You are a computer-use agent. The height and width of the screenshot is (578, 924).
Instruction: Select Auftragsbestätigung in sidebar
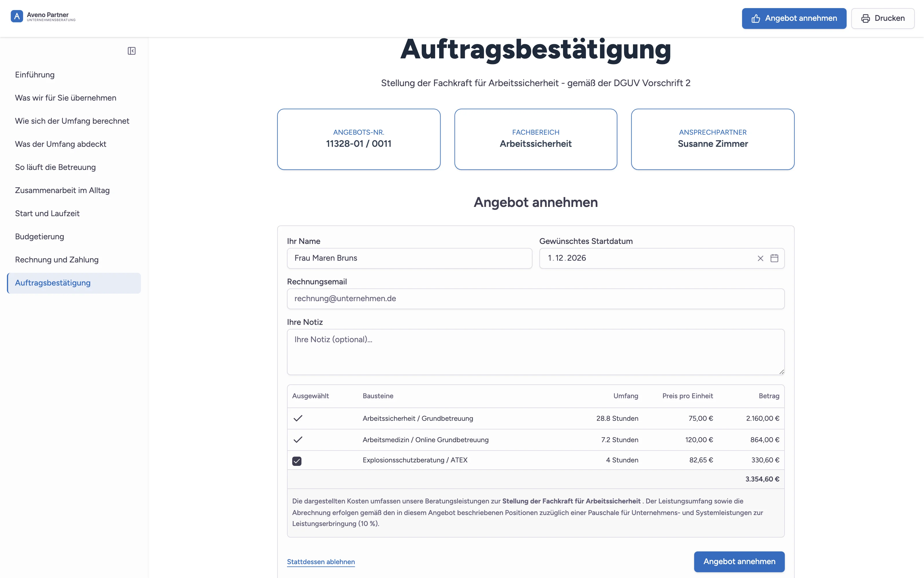pos(74,283)
